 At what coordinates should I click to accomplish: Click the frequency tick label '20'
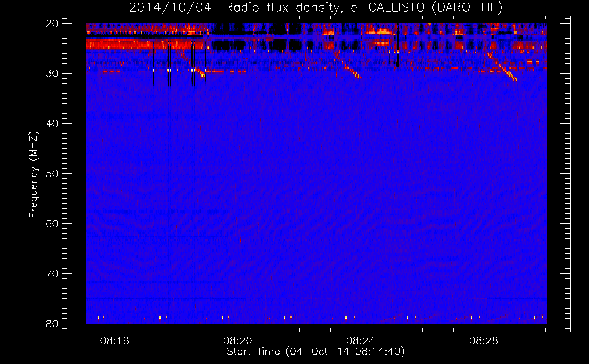[52, 24]
